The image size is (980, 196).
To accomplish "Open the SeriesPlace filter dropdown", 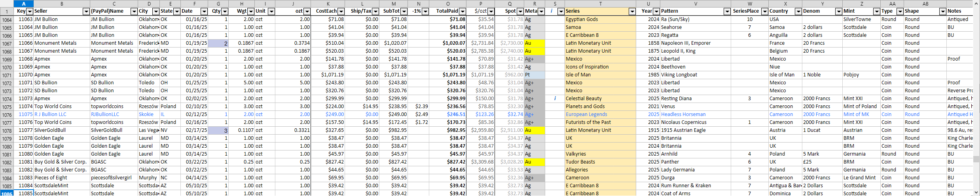I will click(x=765, y=11).
